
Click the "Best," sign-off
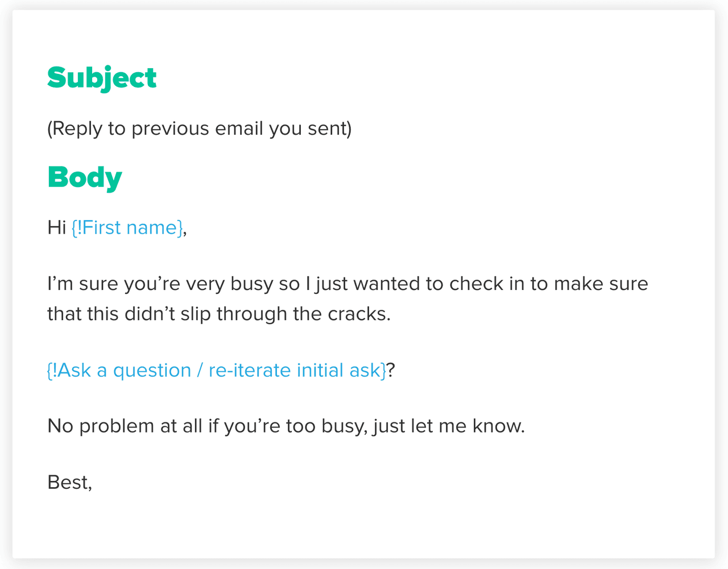pos(69,482)
